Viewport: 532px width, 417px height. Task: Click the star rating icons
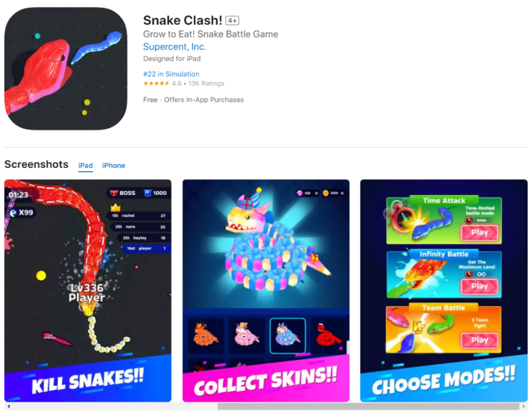[x=156, y=84]
